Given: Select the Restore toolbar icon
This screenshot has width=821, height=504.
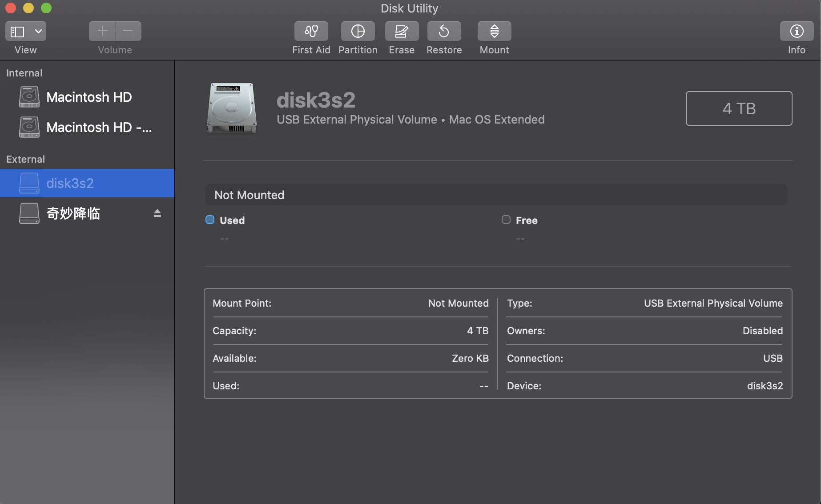Looking at the screenshot, I should [x=444, y=31].
